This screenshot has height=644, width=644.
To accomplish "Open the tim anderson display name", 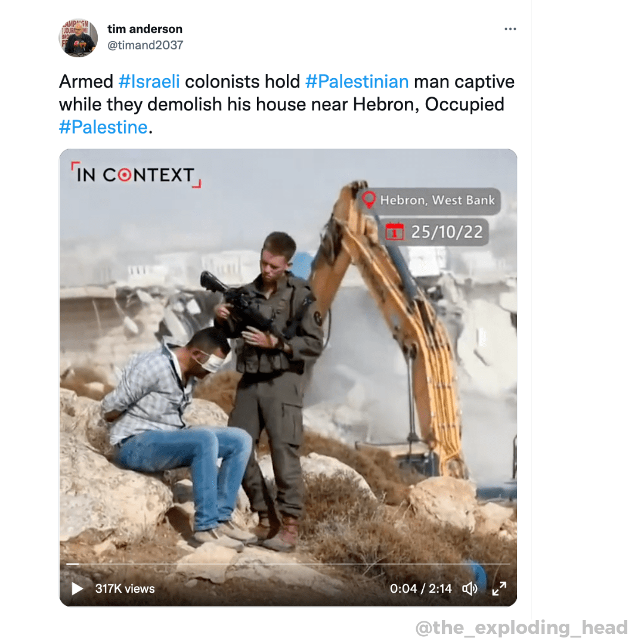I will [145, 29].
